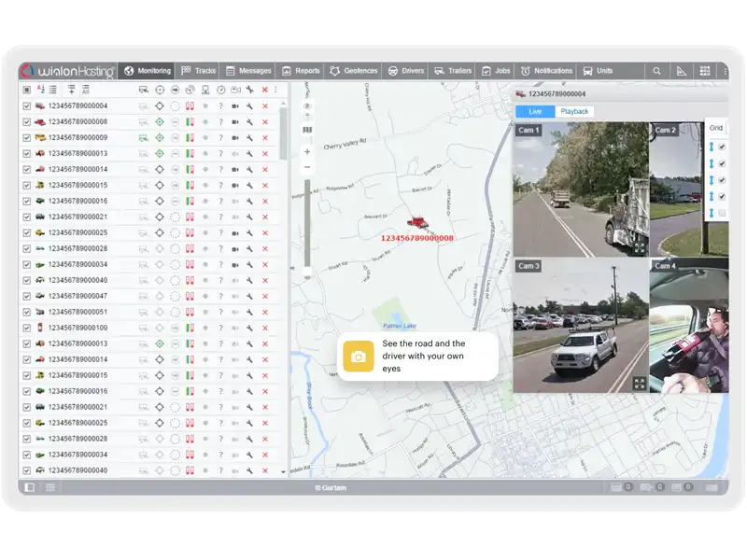The image size is (747, 560).
Task: Uncheck the checkbox for unit 123456789000014 in fifth row
Action: click(x=27, y=170)
